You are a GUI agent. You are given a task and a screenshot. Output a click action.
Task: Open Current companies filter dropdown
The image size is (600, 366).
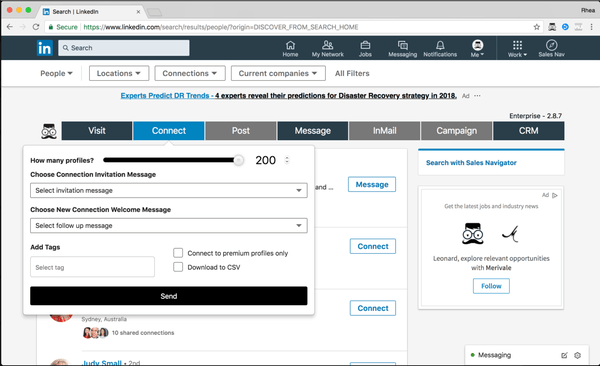click(278, 73)
